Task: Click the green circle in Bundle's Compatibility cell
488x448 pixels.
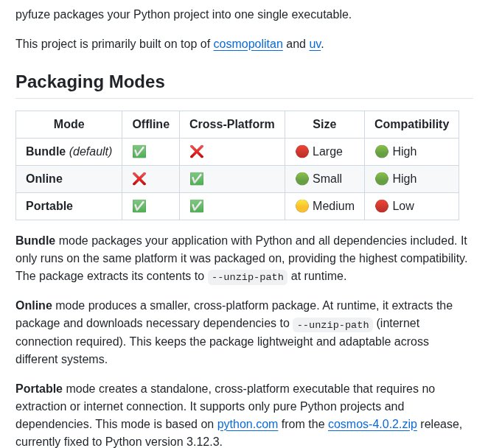Action: (381, 152)
